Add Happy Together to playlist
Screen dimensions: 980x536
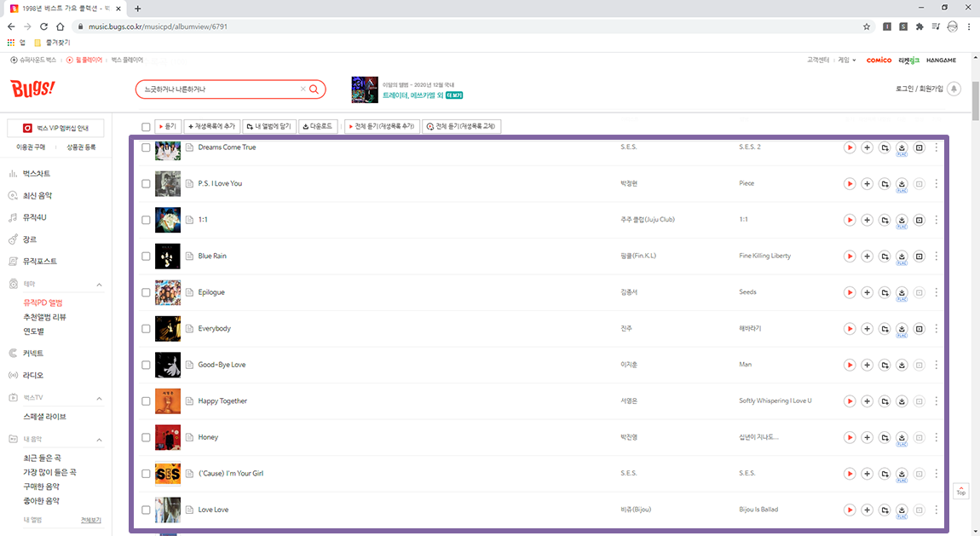click(x=867, y=401)
